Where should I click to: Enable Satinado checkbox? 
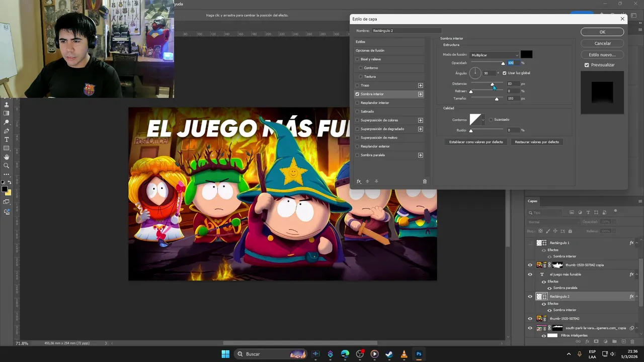357,112
